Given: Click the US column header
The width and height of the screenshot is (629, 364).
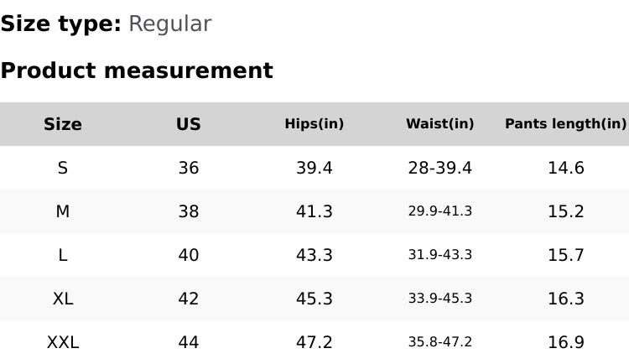Looking at the screenshot, I should tap(189, 124).
